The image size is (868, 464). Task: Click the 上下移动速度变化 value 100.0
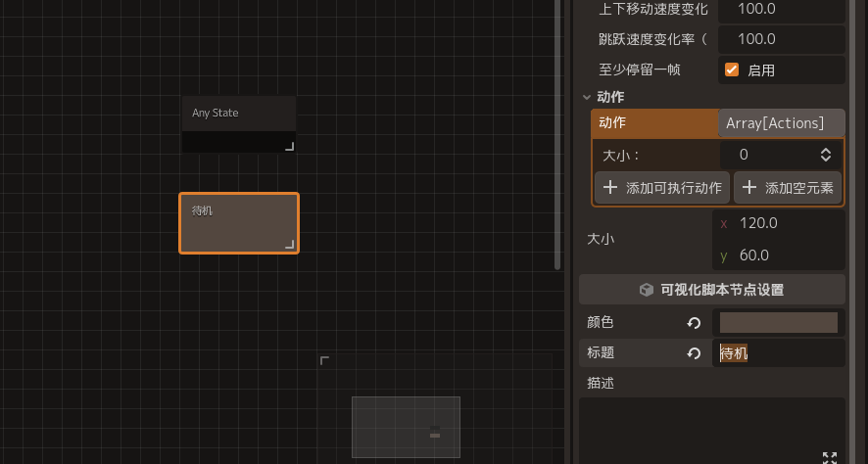(x=782, y=10)
